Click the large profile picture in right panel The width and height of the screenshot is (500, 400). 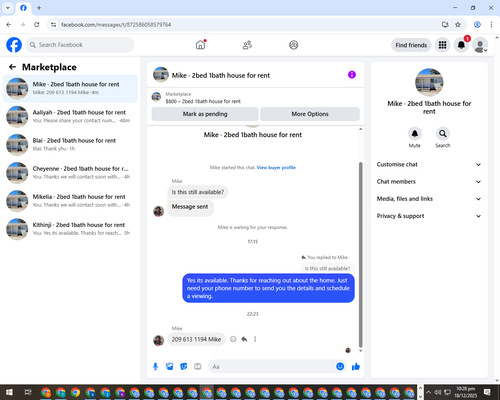pos(429,82)
